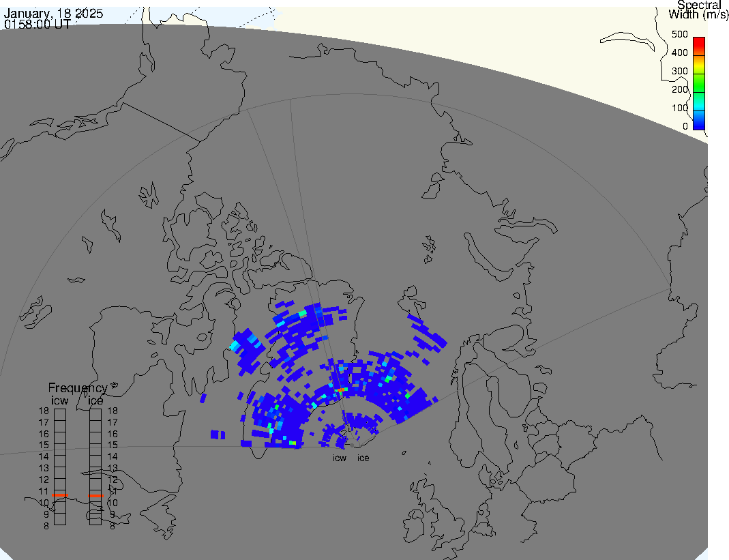Viewport: 729px width, 560px height.
Task: Click the "18" label beside the icw frequency bar
Action: 44,411
